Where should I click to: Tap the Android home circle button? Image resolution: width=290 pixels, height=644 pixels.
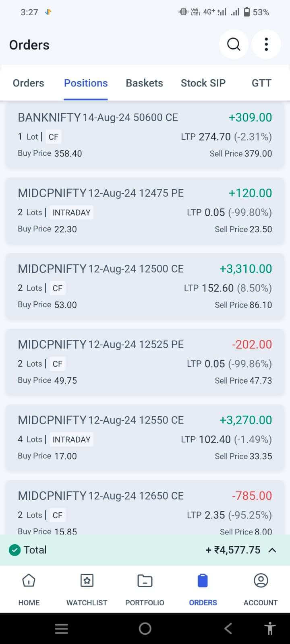point(145,628)
